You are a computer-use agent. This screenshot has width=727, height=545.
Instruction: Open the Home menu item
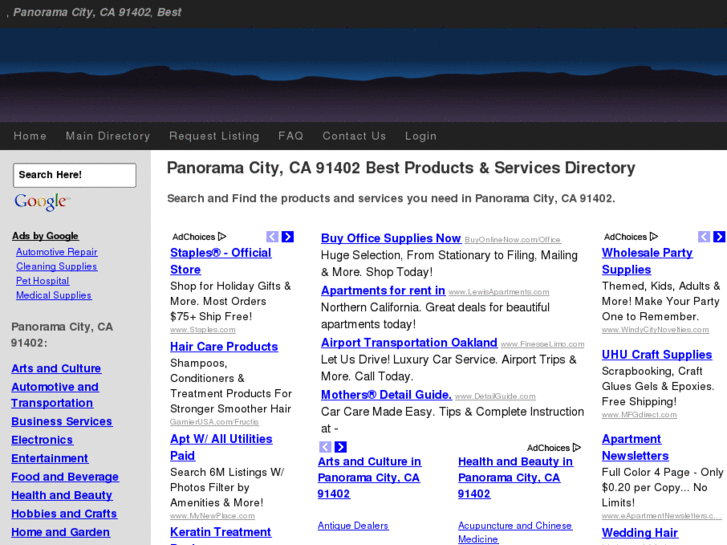tap(30, 136)
